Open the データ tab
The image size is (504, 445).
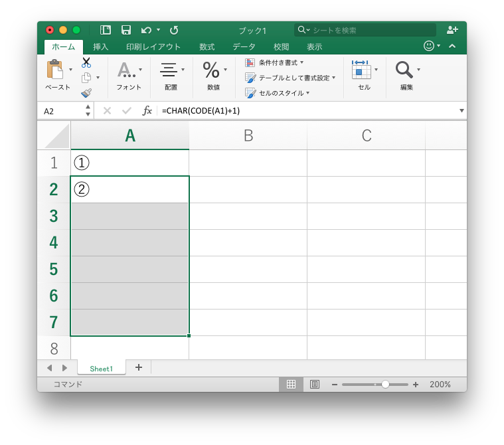coord(244,47)
